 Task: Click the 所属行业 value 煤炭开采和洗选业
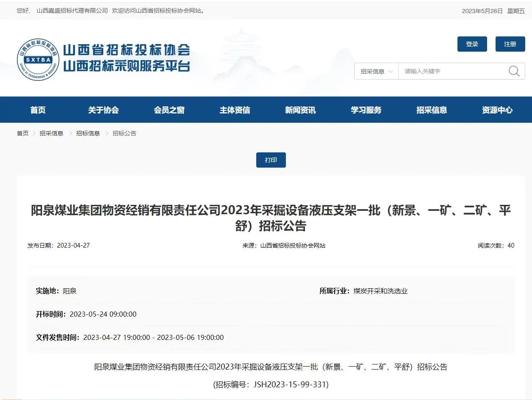pos(380,291)
